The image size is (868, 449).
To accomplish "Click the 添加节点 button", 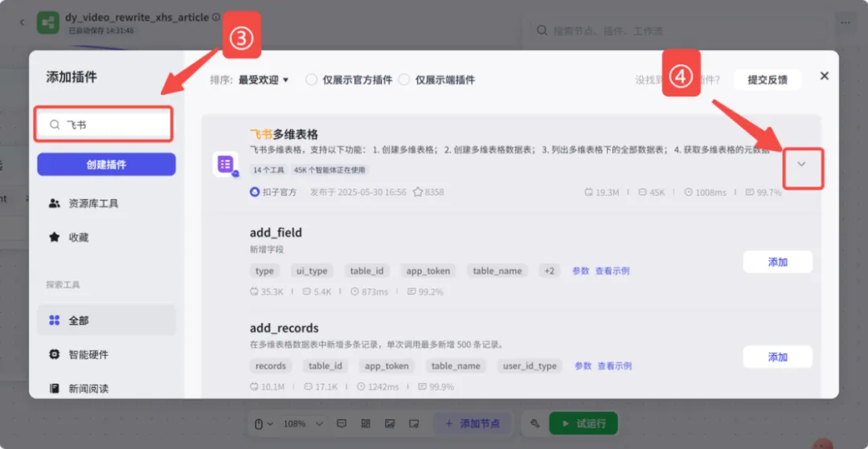I will [473, 423].
